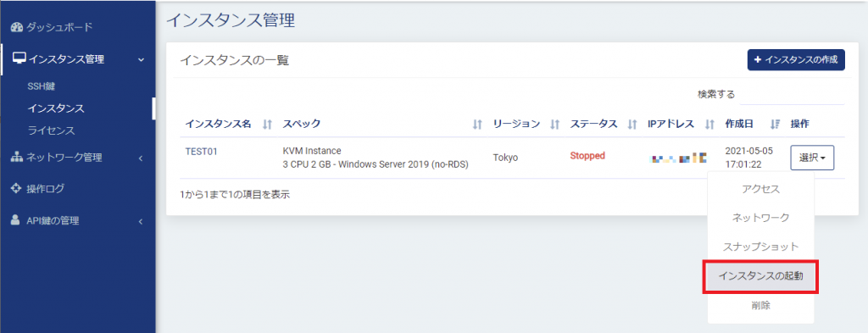Image resolution: width=868 pixels, height=333 pixels.
Task: Sort by リージョン using its sort arrows
Action: 554,125
